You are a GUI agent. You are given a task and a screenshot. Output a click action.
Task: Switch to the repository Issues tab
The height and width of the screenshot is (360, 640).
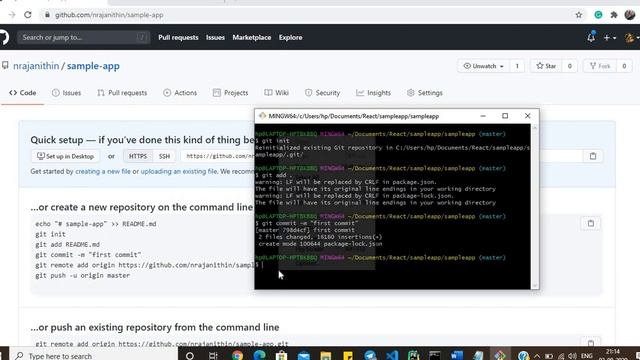pos(67,93)
